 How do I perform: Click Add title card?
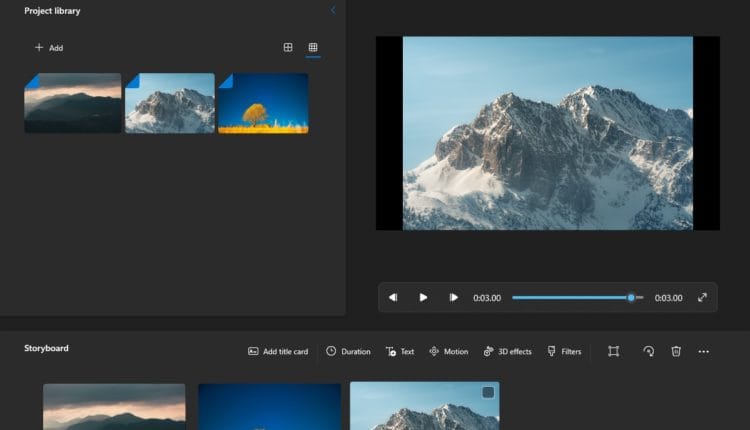pos(278,352)
